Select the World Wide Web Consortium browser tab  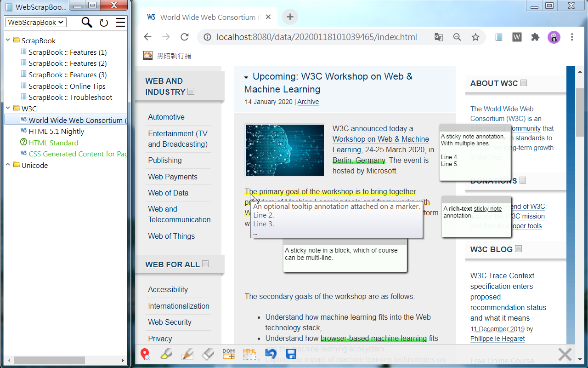pos(207,17)
